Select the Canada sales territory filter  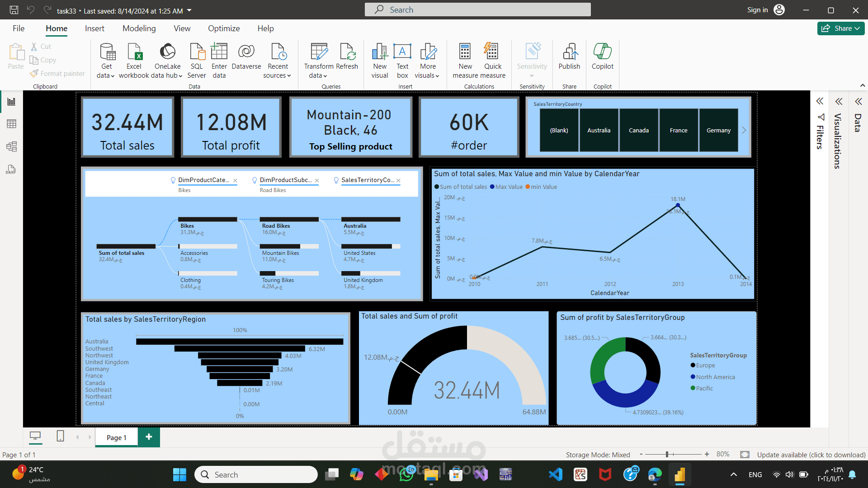(x=638, y=130)
